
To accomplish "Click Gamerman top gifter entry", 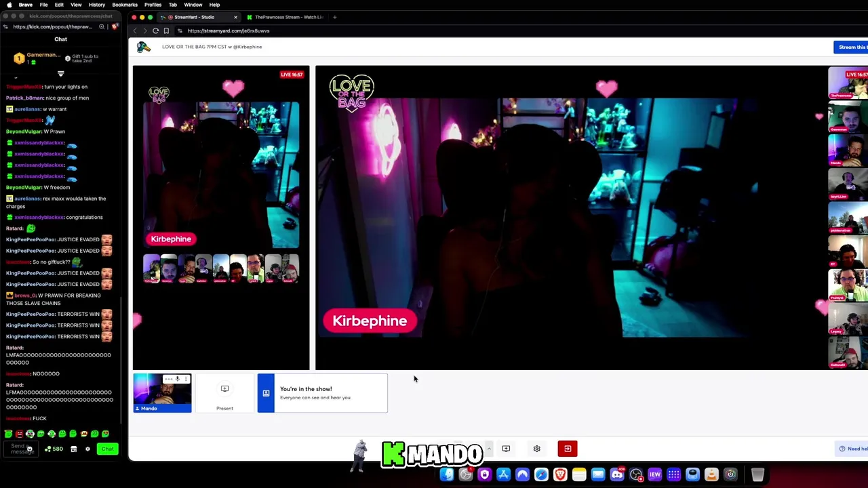I will [x=37, y=58].
